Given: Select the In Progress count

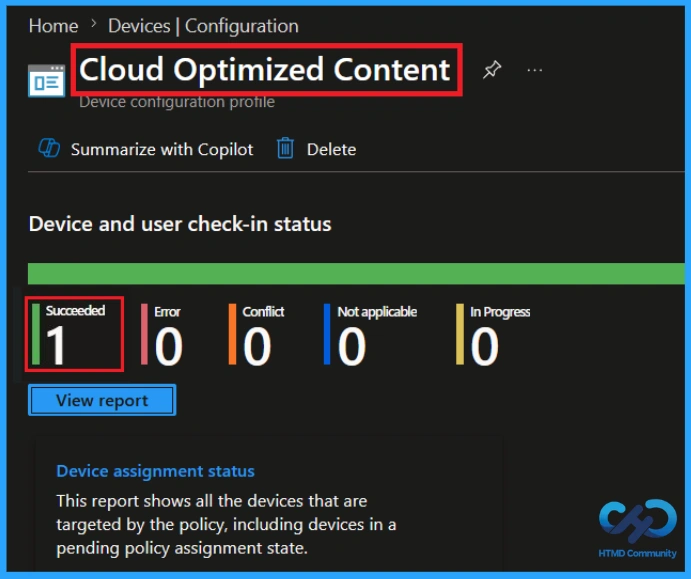Looking at the screenshot, I should pyautogui.click(x=484, y=346).
